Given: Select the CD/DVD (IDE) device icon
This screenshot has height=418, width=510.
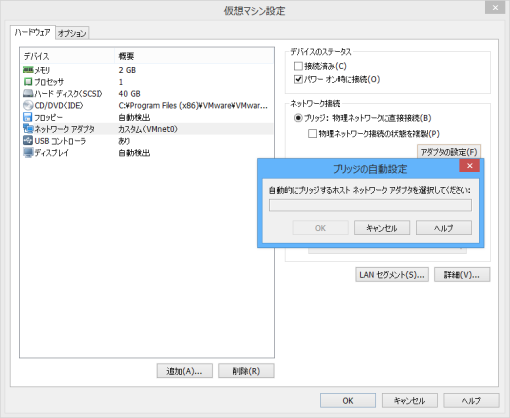Looking at the screenshot, I should [x=28, y=105].
